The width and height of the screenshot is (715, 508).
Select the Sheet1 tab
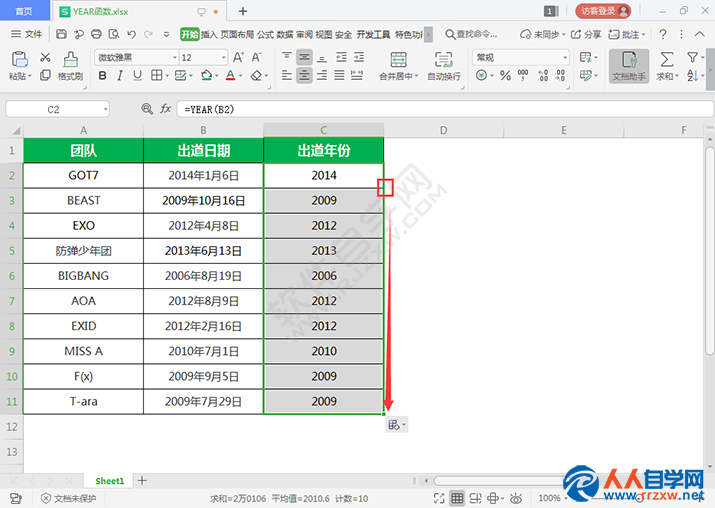[x=109, y=481]
